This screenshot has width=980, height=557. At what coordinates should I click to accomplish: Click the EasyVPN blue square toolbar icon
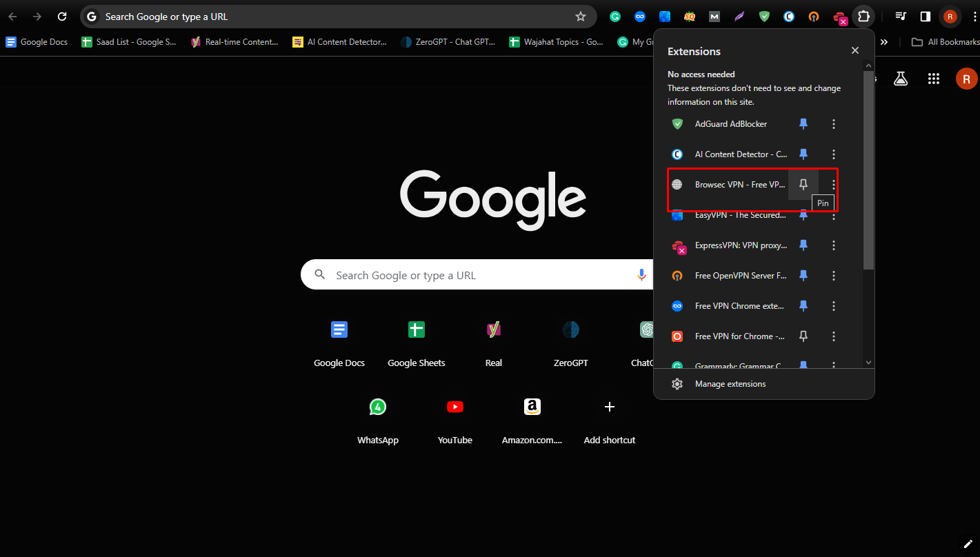(665, 17)
